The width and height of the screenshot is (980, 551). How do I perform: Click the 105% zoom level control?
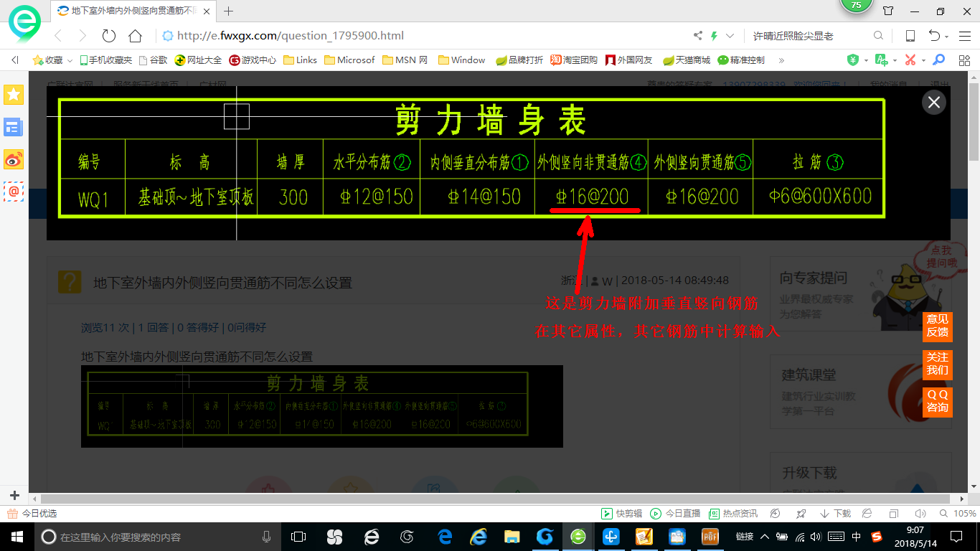click(x=958, y=514)
